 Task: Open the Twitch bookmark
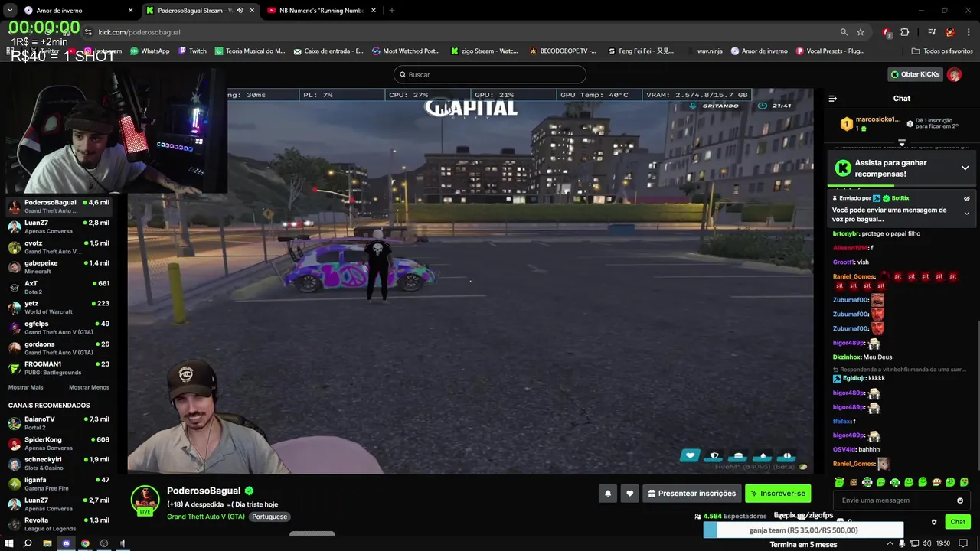coord(192,51)
